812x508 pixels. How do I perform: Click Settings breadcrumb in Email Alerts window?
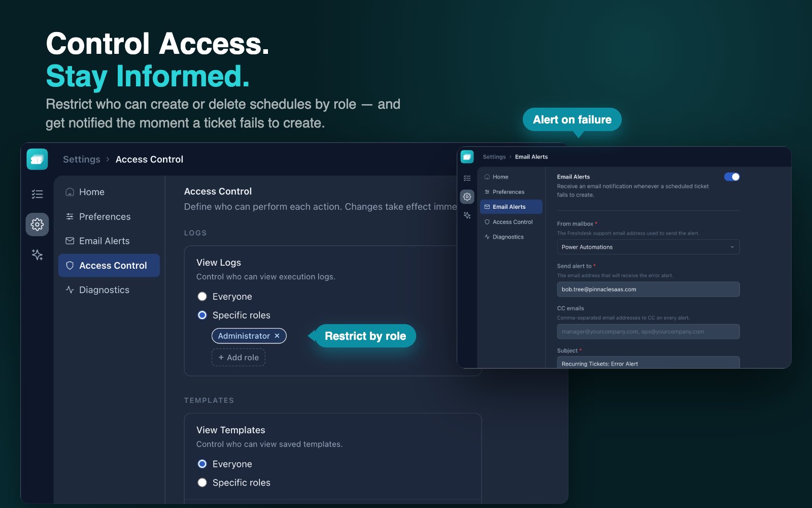point(494,157)
